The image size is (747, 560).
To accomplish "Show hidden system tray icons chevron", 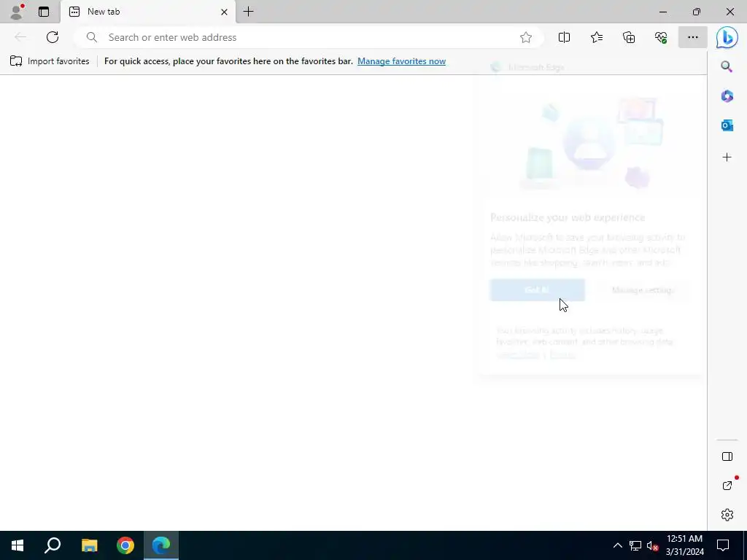I will (617, 545).
